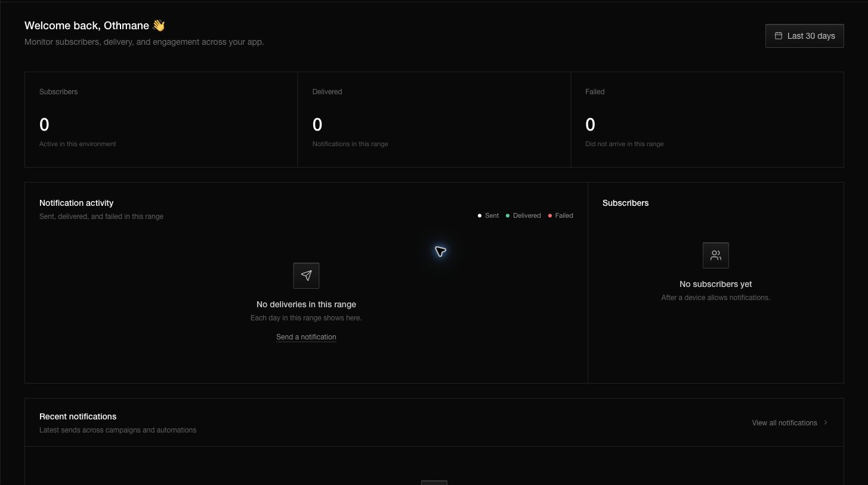
Task: Select the Delivered legend label in the chart
Action: 527,216
